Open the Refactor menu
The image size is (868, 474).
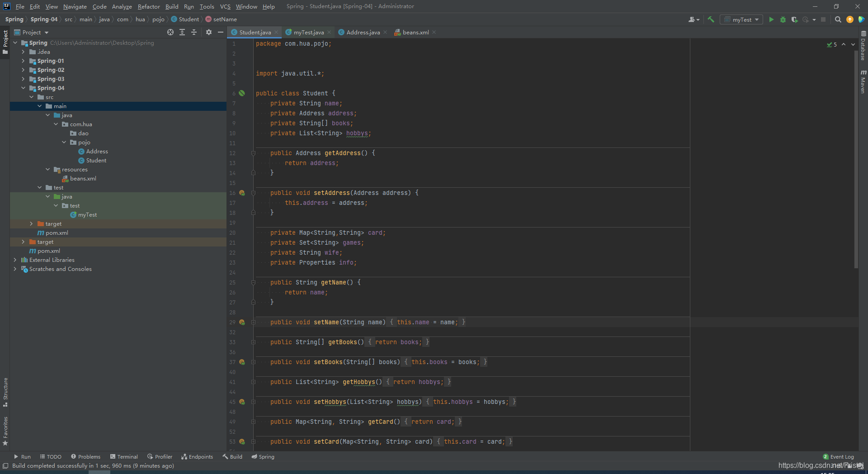coord(149,6)
